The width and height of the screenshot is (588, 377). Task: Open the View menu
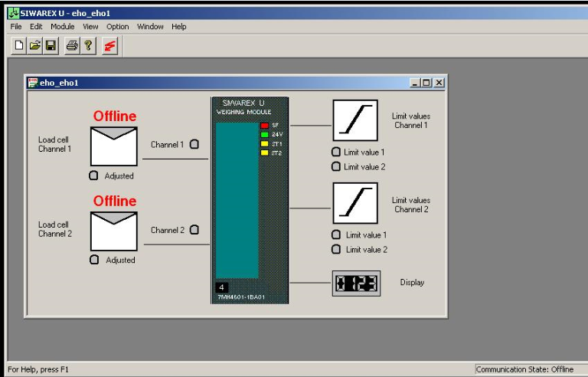pos(90,27)
